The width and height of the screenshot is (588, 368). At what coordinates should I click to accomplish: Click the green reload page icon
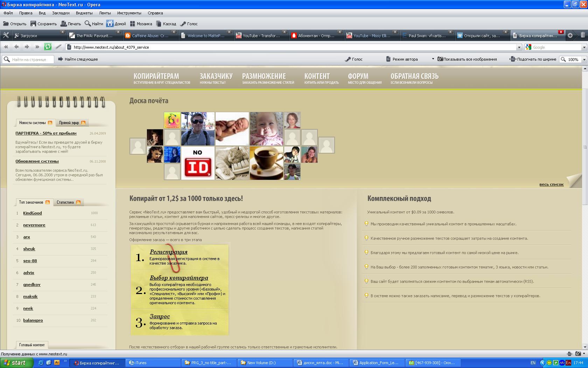point(48,47)
